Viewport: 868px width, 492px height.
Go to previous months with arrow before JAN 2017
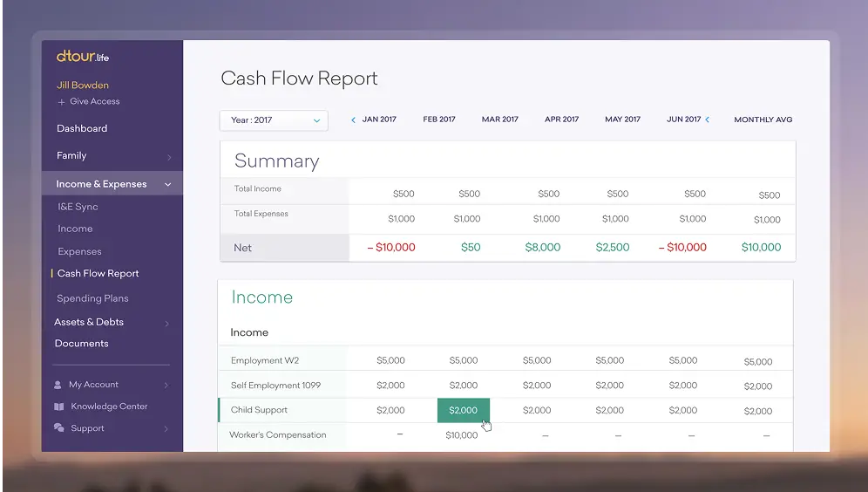click(x=353, y=120)
